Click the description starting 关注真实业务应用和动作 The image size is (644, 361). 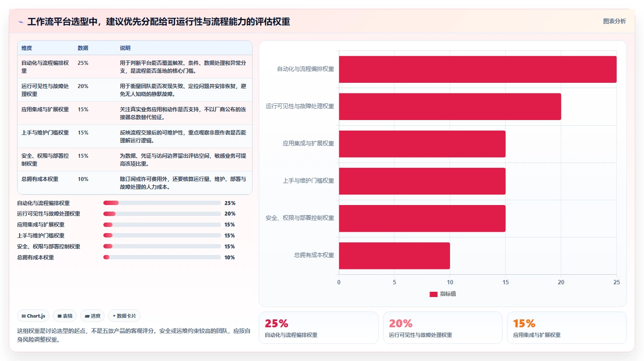[183, 113]
